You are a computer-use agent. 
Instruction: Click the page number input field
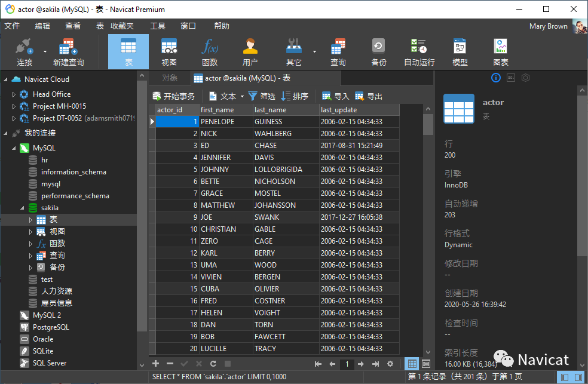pyautogui.click(x=347, y=364)
